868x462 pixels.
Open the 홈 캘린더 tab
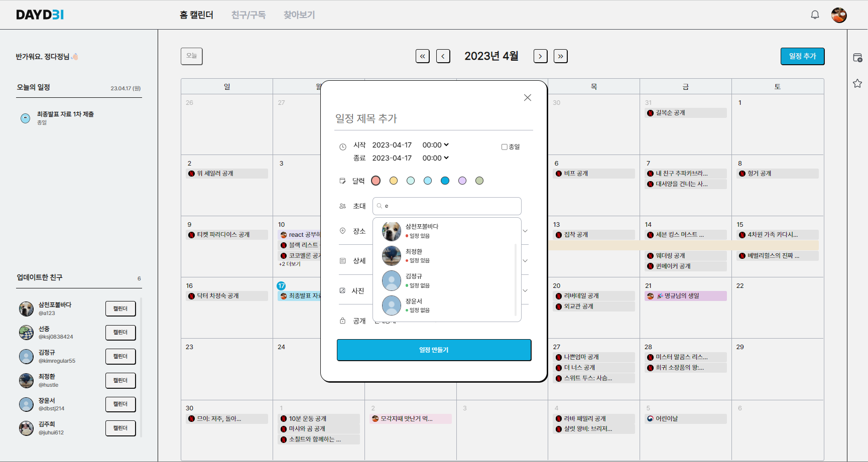[196, 15]
